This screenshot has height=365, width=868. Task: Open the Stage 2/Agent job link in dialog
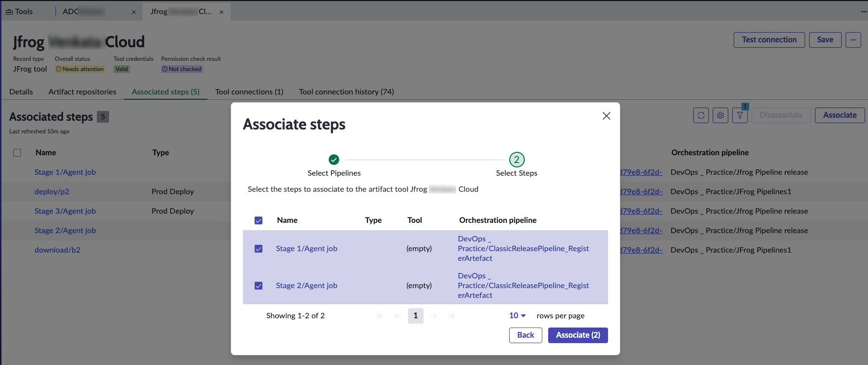click(307, 286)
